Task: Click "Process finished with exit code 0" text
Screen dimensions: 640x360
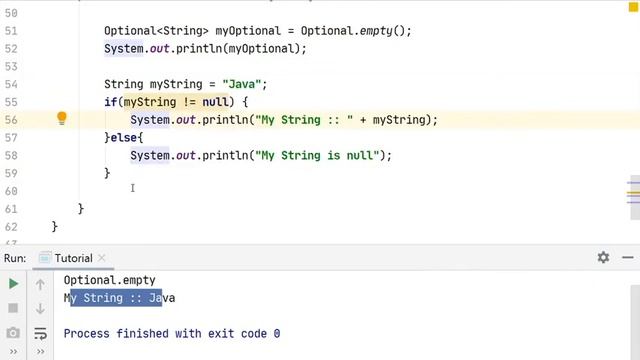Action: (172, 333)
